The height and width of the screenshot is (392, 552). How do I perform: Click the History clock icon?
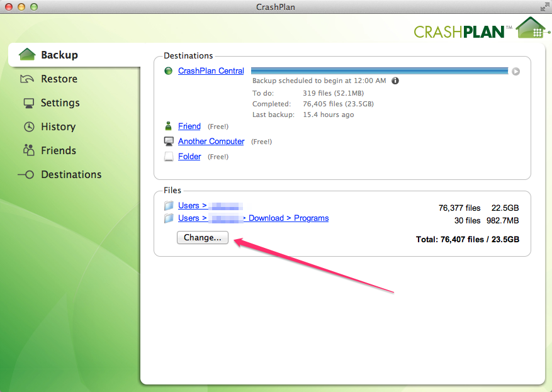pos(29,126)
